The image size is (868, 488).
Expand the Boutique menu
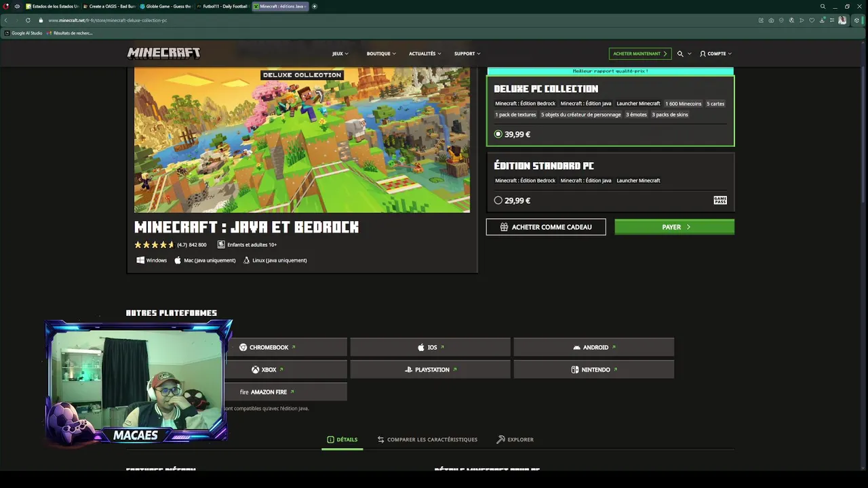click(381, 54)
